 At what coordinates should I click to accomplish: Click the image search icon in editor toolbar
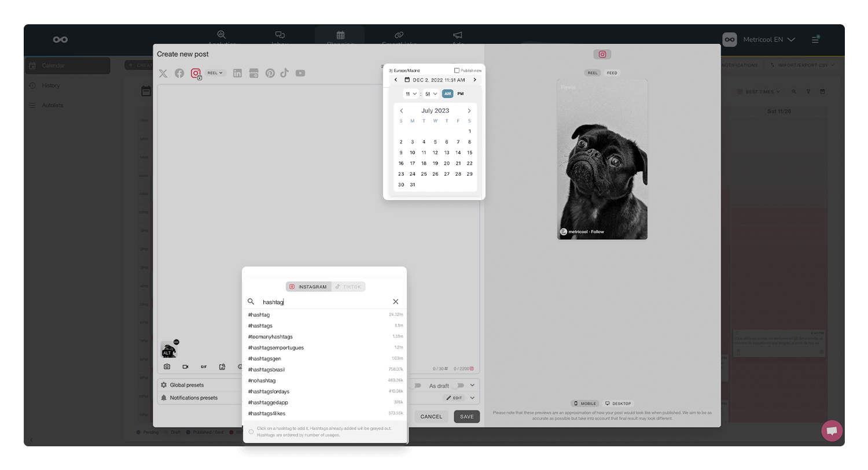coord(222,367)
